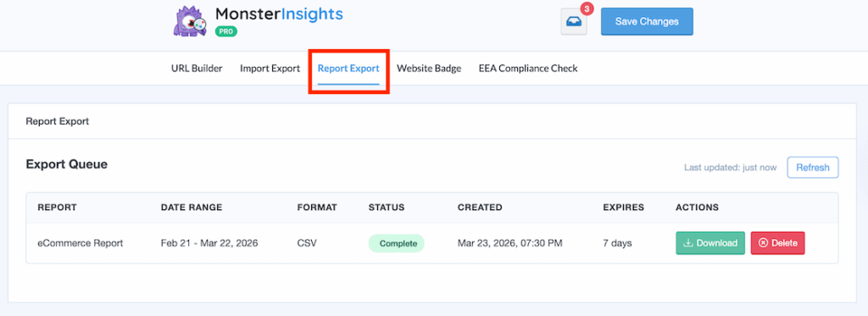Delete the eCommerce Report export
Screen dimensions: 868x316
[778, 243]
